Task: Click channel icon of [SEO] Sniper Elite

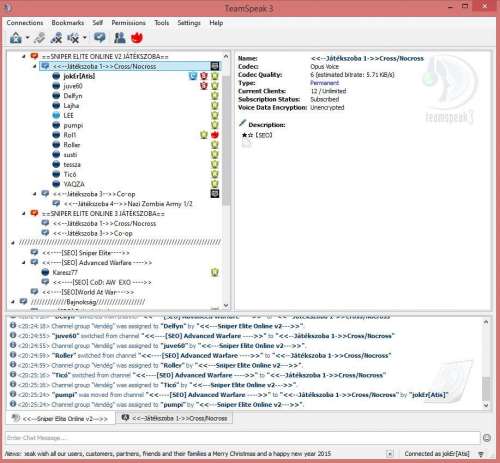Action: pyautogui.click(x=34, y=252)
